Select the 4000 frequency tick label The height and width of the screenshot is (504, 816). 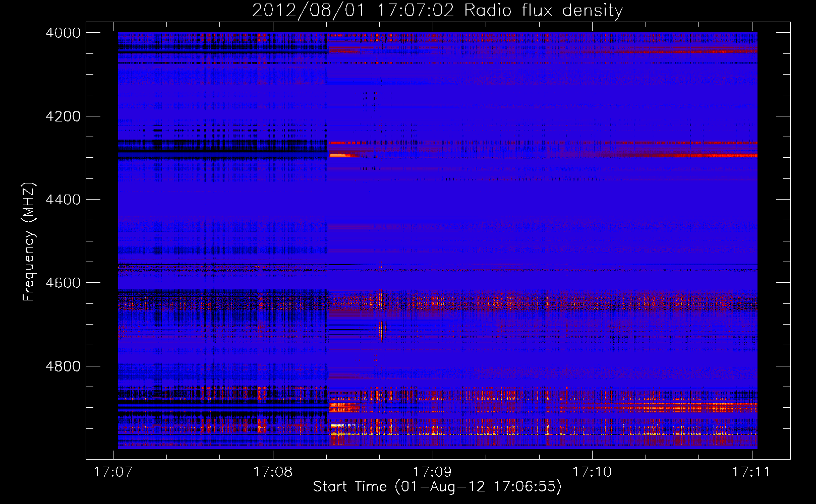(63, 33)
